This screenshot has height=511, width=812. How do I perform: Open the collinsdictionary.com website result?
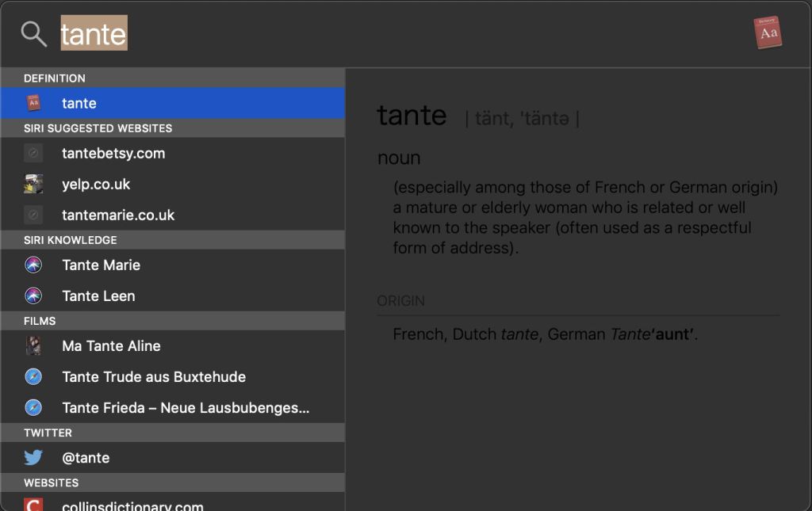pos(132,505)
